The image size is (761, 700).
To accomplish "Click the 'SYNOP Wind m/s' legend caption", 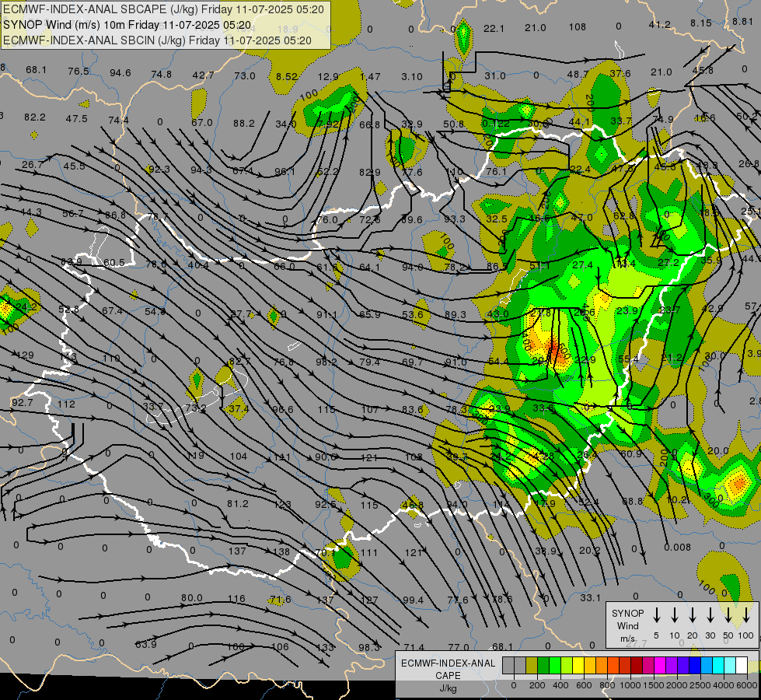I will point(627,625).
